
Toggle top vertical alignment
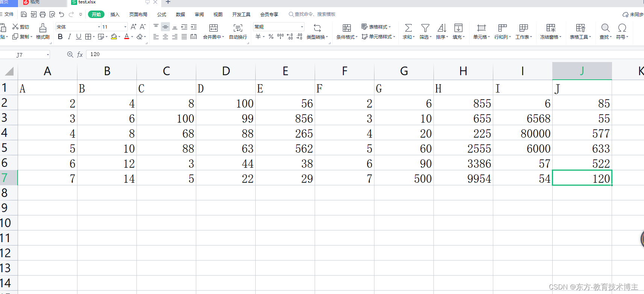tap(156, 27)
